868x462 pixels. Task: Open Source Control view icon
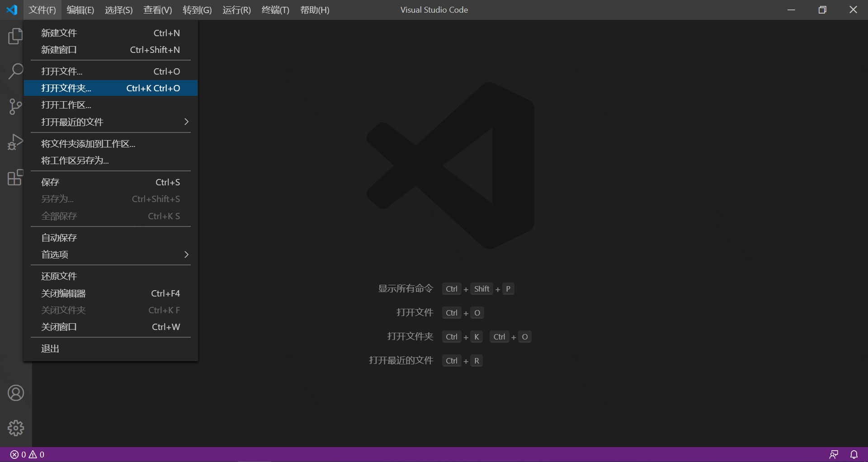tap(15, 107)
